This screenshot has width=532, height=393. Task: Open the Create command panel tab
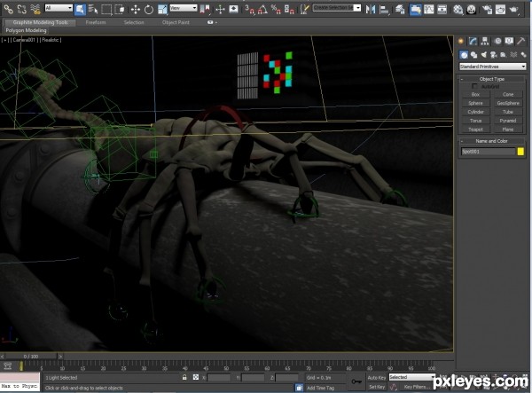tap(461, 42)
